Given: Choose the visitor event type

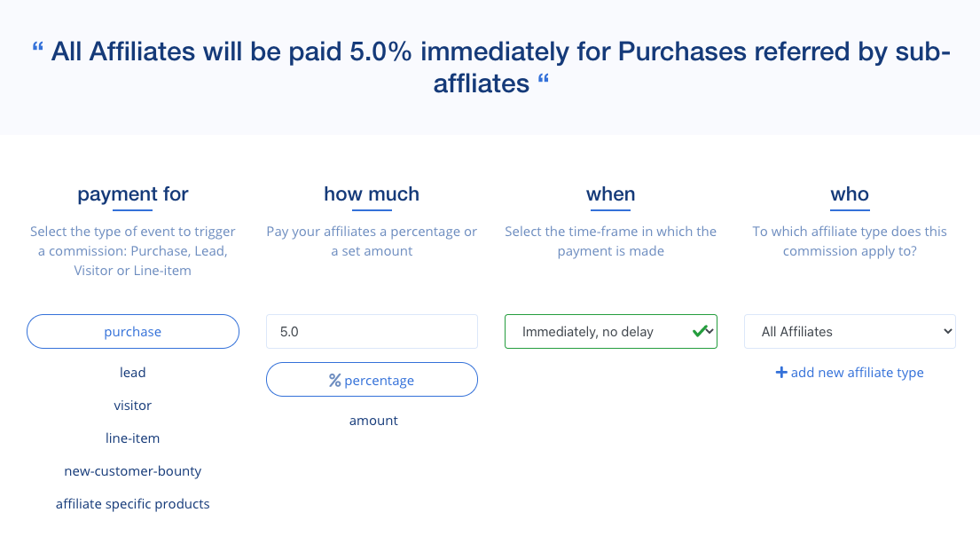Looking at the screenshot, I should pyautogui.click(x=132, y=405).
